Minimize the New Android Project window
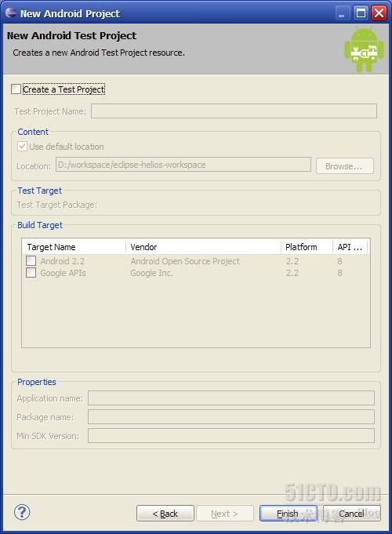 pyautogui.click(x=341, y=13)
